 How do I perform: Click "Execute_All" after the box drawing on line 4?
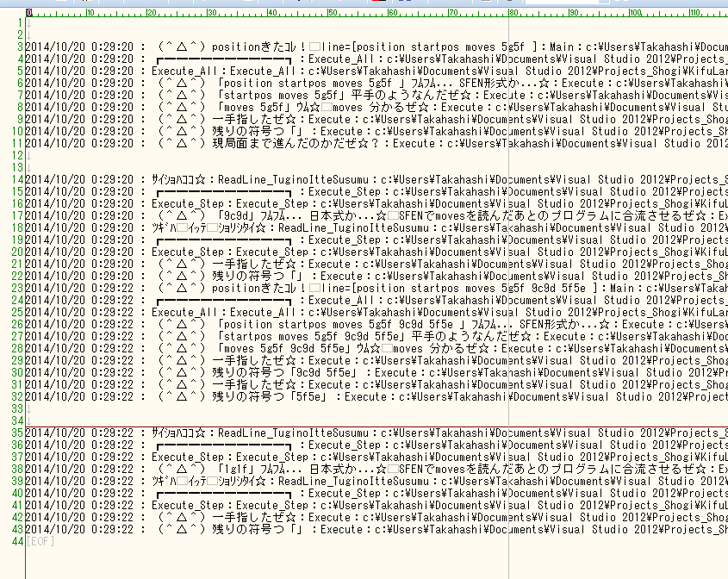click(x=341, y=59)
